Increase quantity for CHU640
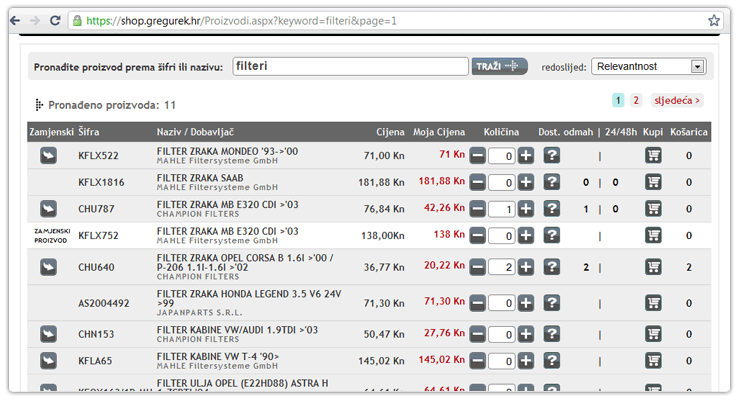Screen dimensions: 740x400 (x=526, y=267)
